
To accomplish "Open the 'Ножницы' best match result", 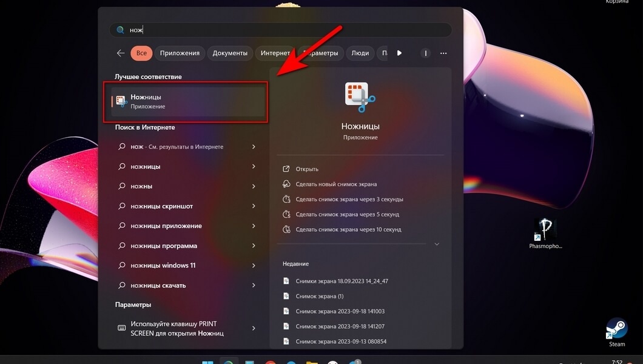I will tap(188, 102).
